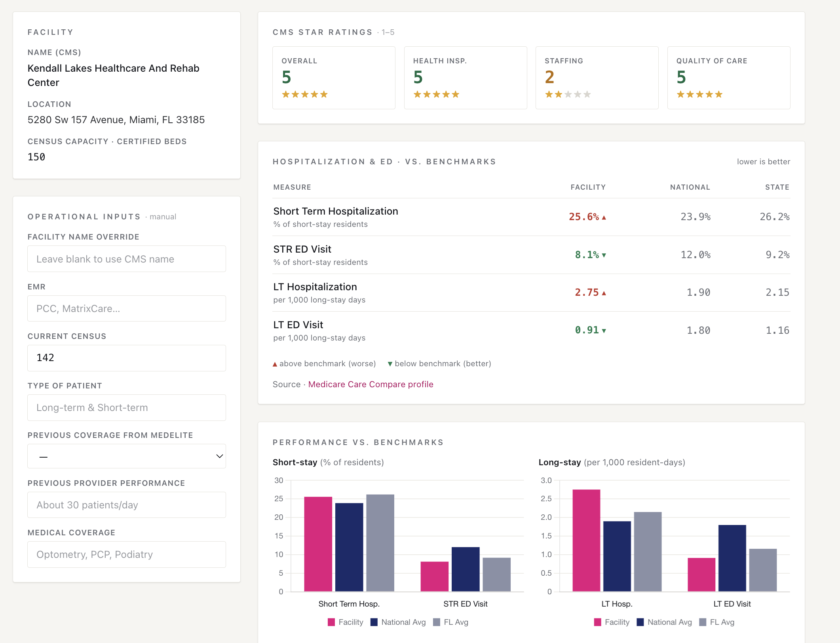Click the red up arrow beside 2.75

point(604,293)
